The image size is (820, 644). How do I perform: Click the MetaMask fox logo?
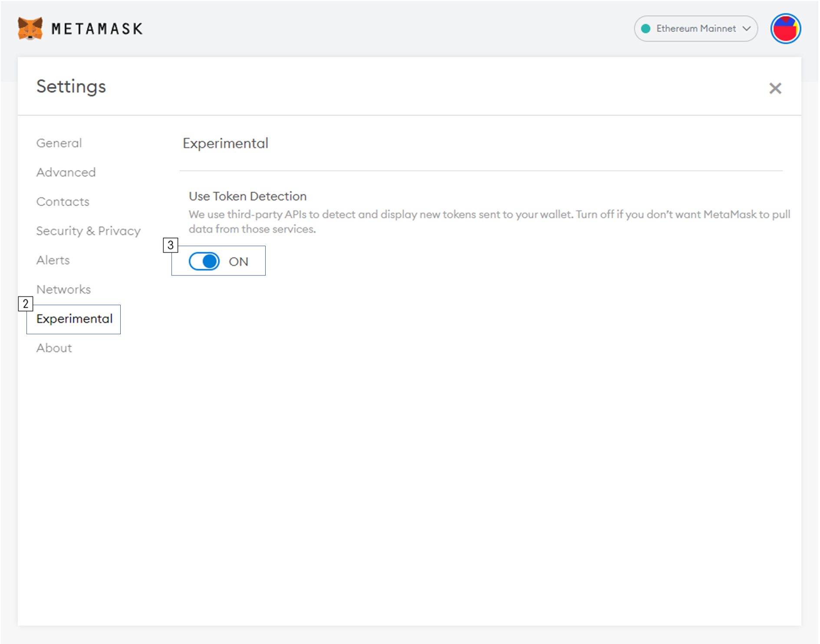coord(30,29)
